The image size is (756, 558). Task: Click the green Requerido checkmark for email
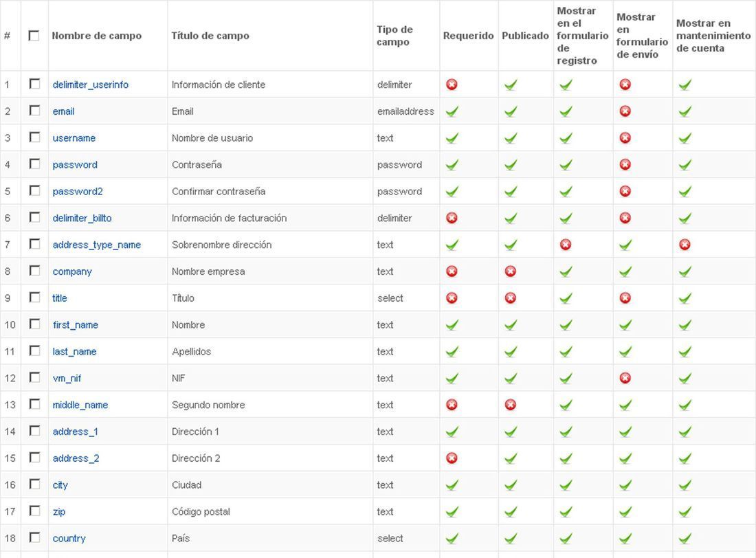452,111
